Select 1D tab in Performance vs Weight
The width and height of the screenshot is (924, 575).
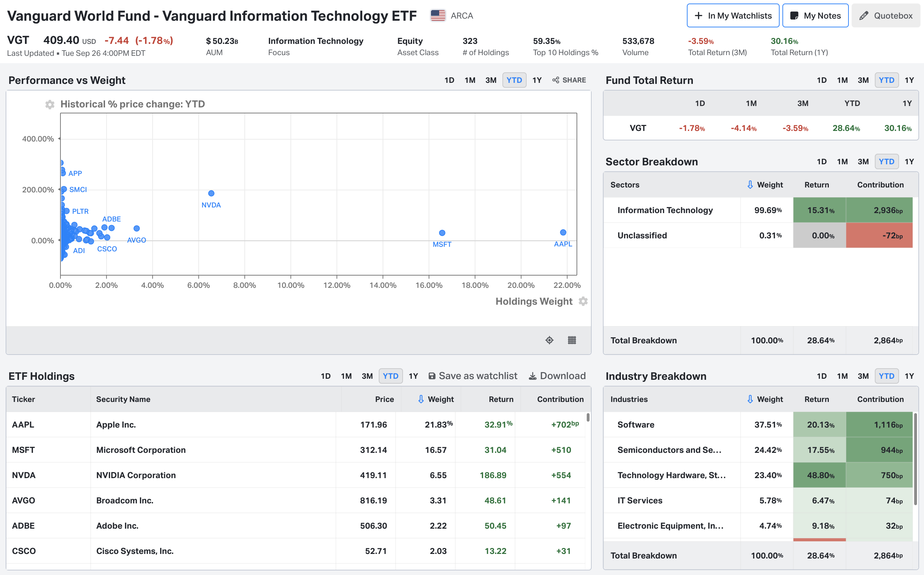[449, 80]
